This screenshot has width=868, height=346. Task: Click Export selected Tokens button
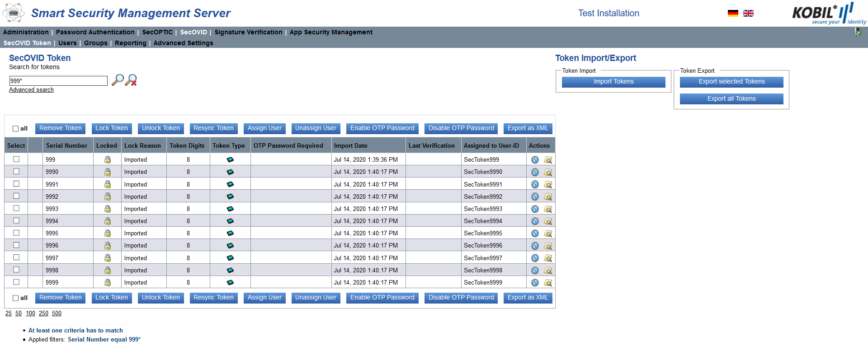coord(731,82)
